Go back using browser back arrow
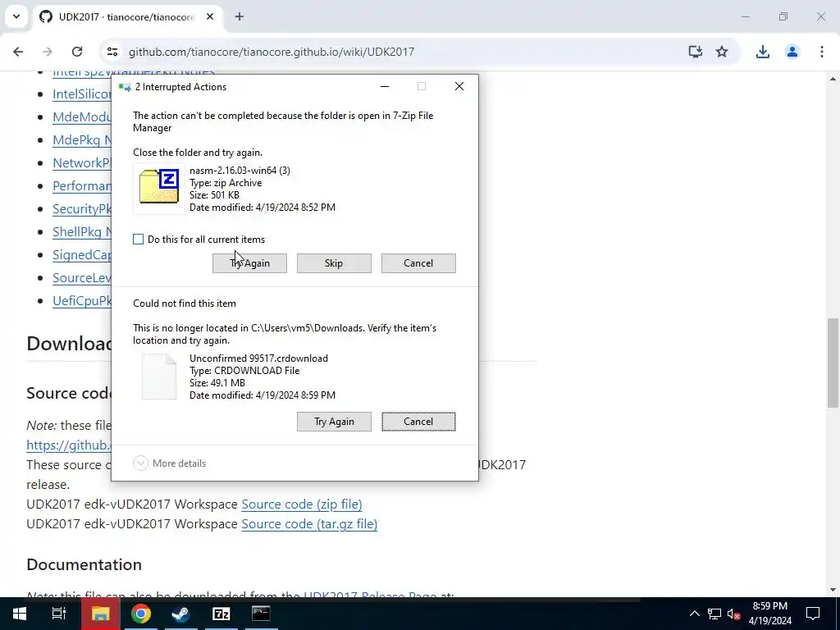Screen dimensions: 840x630 [18, 52]
